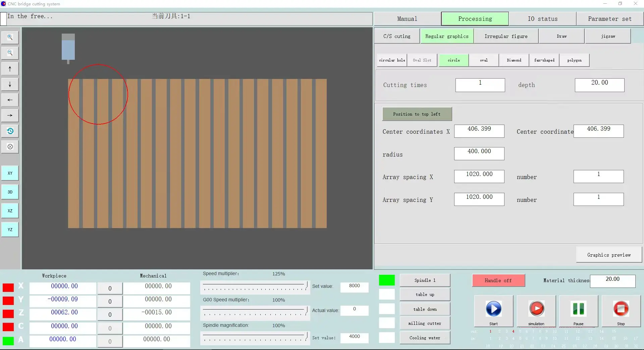Image resolution: width=644 pixels, height=350 pixels.
Task: Pan view left with the left arrow
Action: click(10, 100)
